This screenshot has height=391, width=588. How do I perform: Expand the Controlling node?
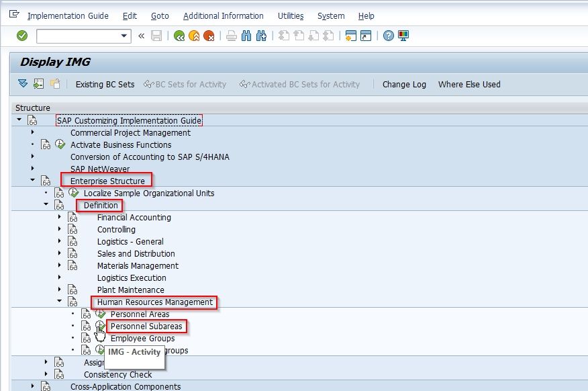click(60, 228)
